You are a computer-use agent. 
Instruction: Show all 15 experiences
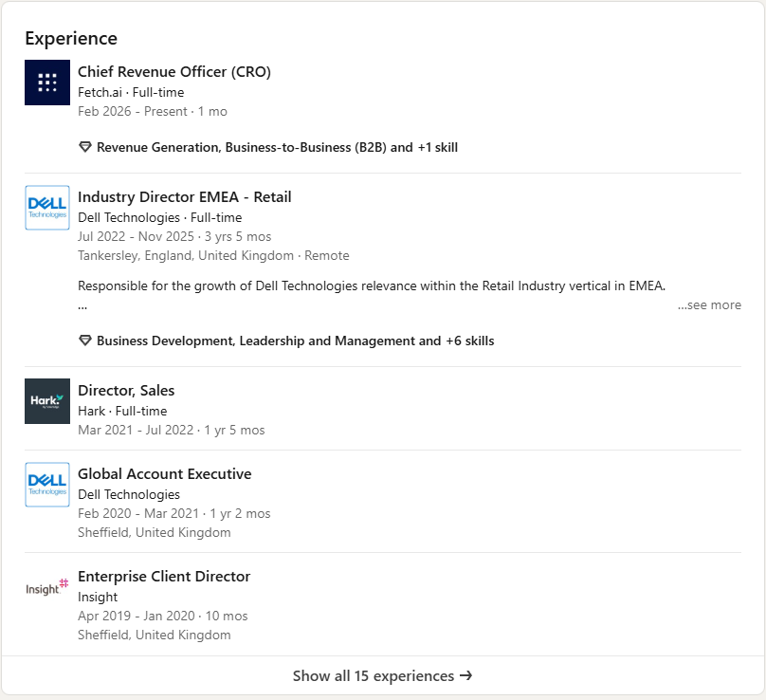383,675
